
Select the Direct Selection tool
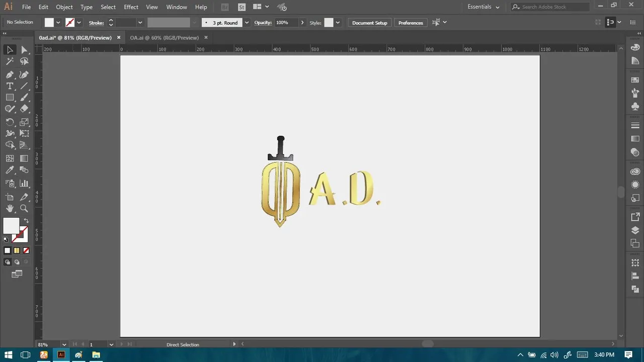coord(24,50)
